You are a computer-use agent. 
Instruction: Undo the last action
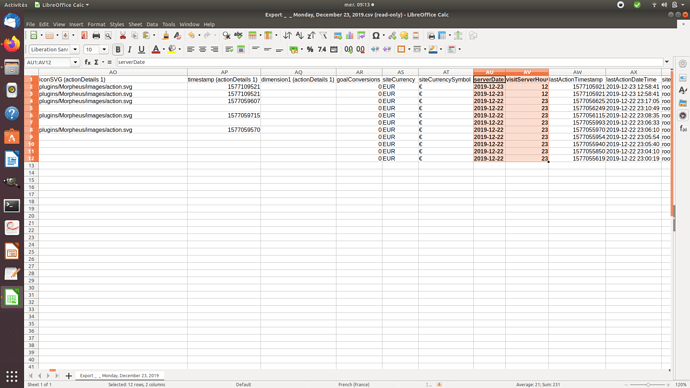click(191, 36)
